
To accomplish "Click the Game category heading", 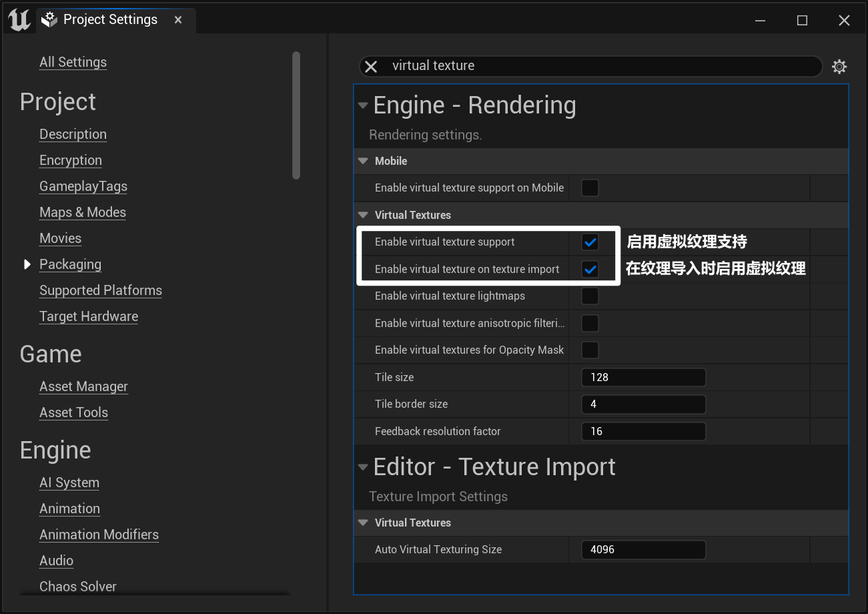I will [51, 354].
